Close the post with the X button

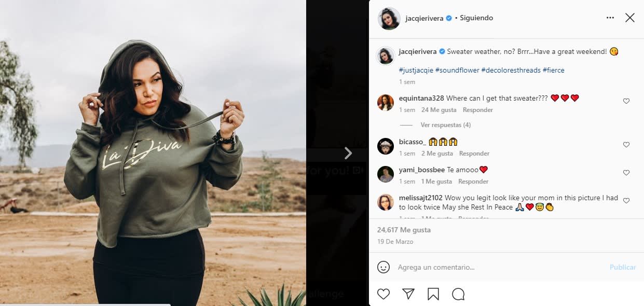point(629,18)
